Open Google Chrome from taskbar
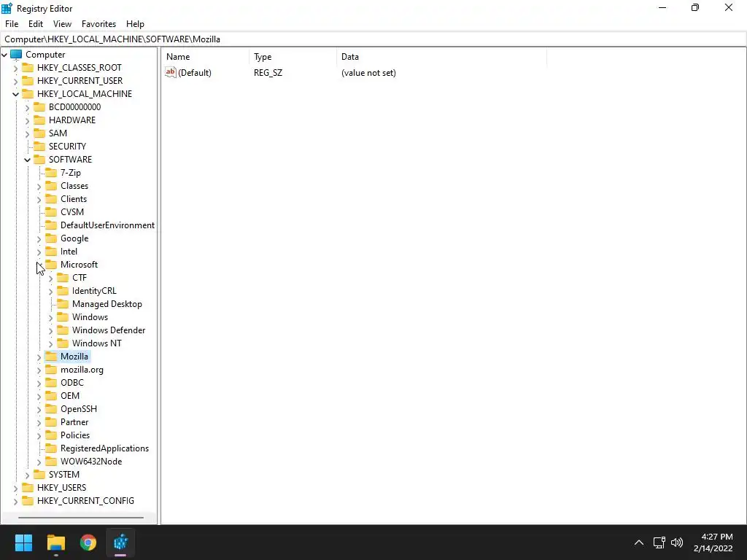The height and width of the screenshot is (560, 747). tap(88, 542)
